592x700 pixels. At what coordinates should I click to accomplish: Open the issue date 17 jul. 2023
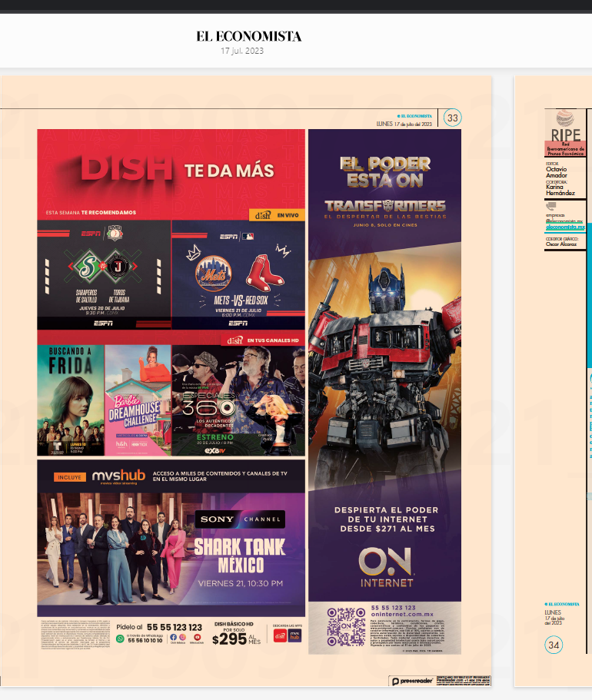[x=241, y=51]
